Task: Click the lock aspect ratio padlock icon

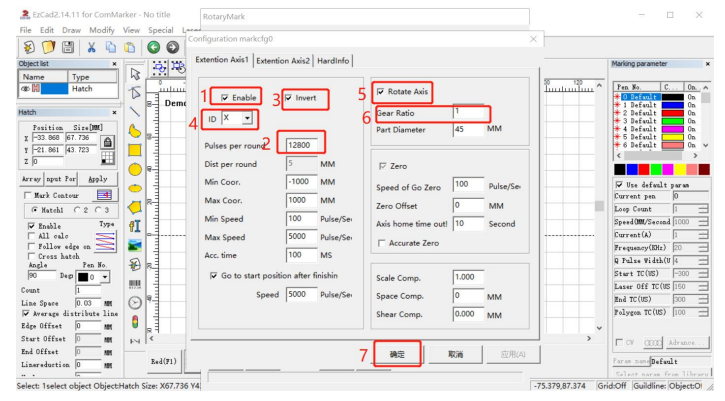Action: [x=105, y=143]
